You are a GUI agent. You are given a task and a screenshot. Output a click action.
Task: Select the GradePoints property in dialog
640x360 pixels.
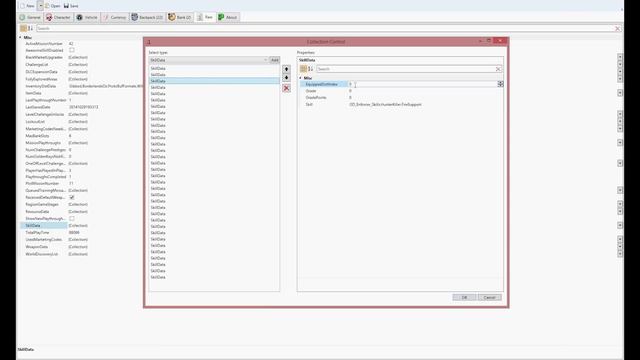[316, 98]
